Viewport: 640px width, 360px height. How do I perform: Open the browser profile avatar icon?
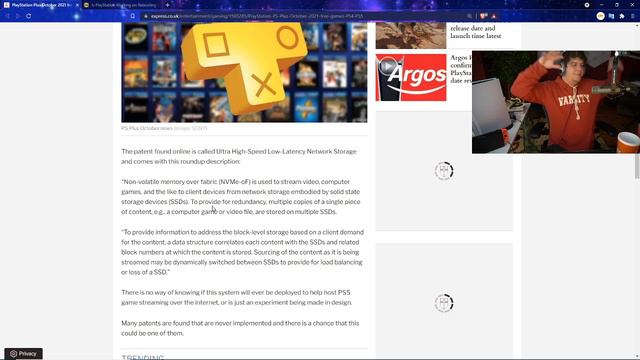[x=600, y=16]
